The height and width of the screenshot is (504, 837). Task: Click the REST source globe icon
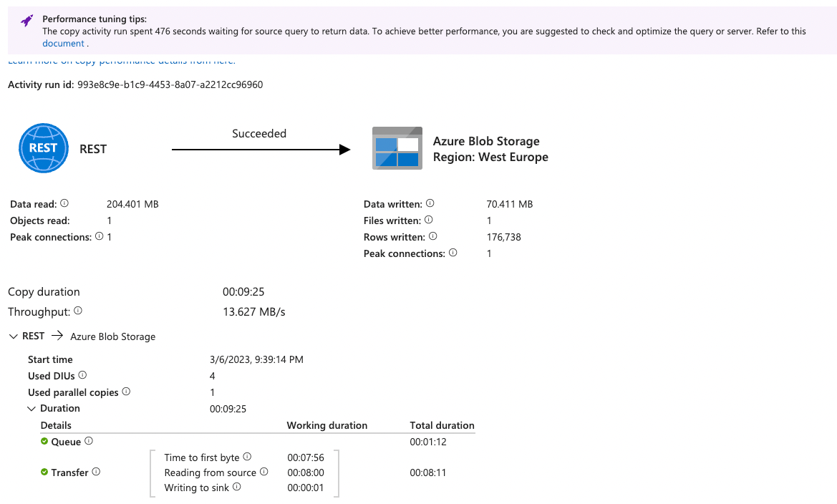pyautogui.click(x=43, y=148)
